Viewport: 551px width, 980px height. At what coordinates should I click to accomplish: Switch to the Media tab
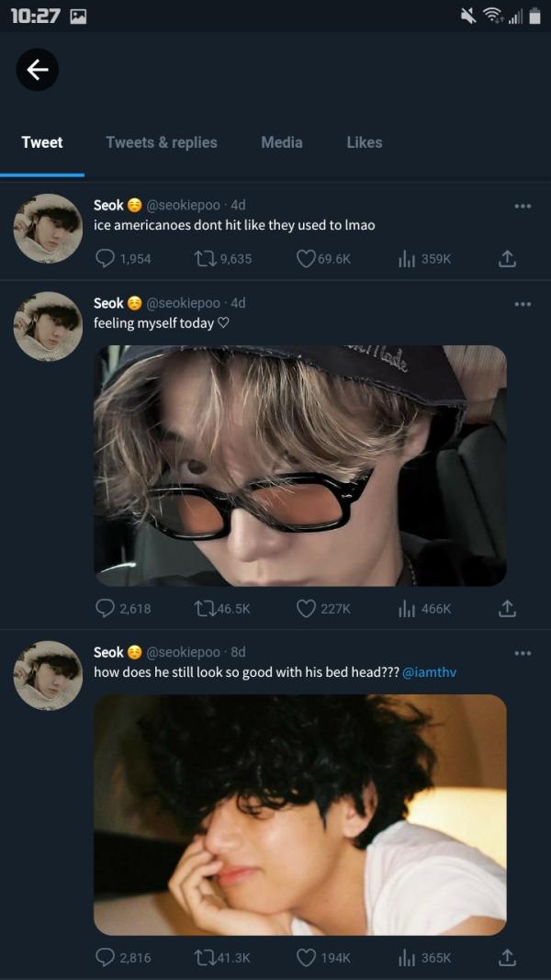(x=281, y=142)
